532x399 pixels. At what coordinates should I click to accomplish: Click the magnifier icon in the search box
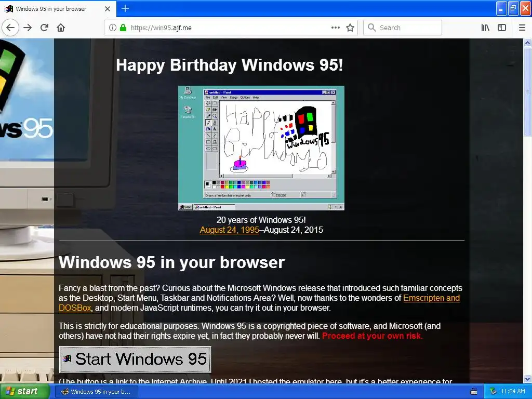point(372,28)
